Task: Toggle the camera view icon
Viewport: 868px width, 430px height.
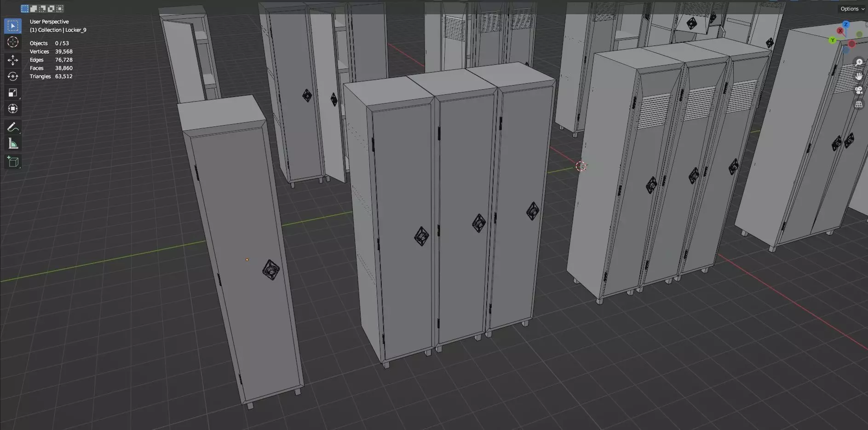Action: (x=859, y=90)
